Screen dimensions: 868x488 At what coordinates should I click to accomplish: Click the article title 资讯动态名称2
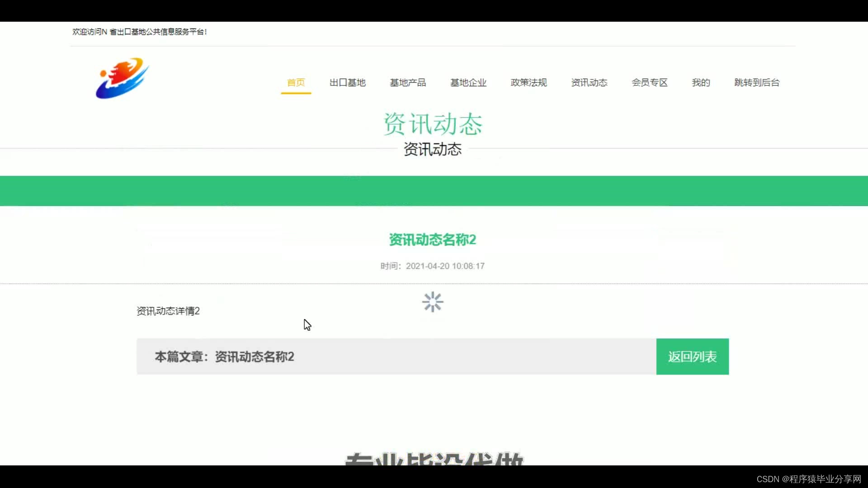tap(432, 239)
